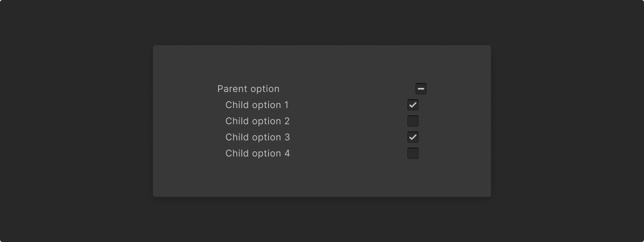The height and width of the screenshot is (242, 644).
Task: Select all children via the mixed-state parent checkbox
Action: click(x=421, y=89)
